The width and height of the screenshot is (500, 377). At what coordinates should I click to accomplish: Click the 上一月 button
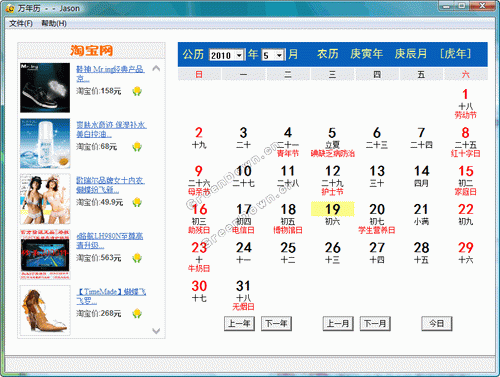338,323
